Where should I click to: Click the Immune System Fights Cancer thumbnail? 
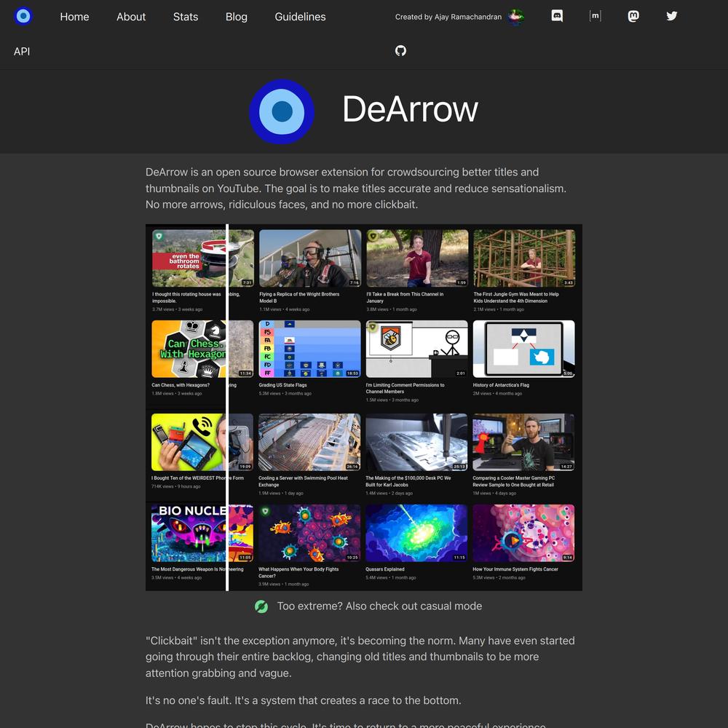click(x=523, y=533)
